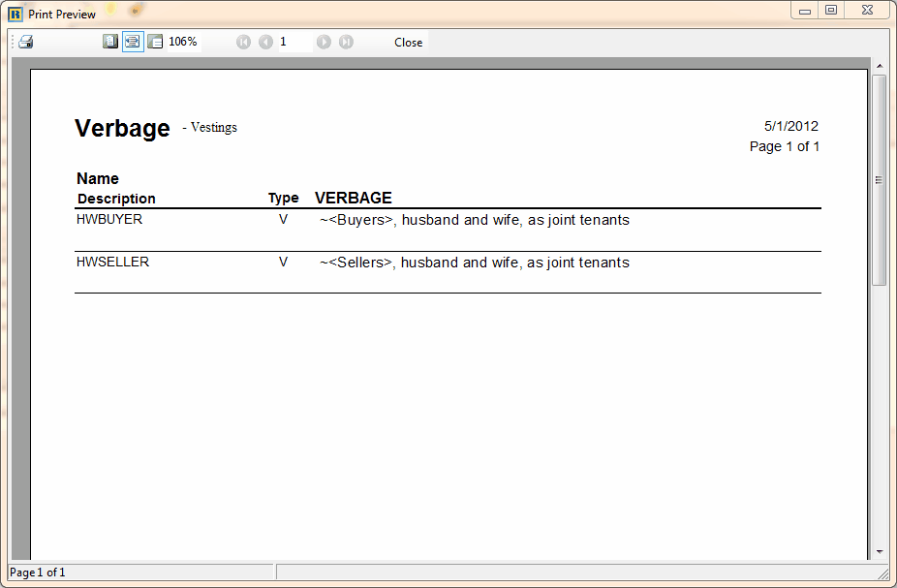Screen dimensions: 897x588
Task: Click the Close button
Action: (x=408, y=42)
